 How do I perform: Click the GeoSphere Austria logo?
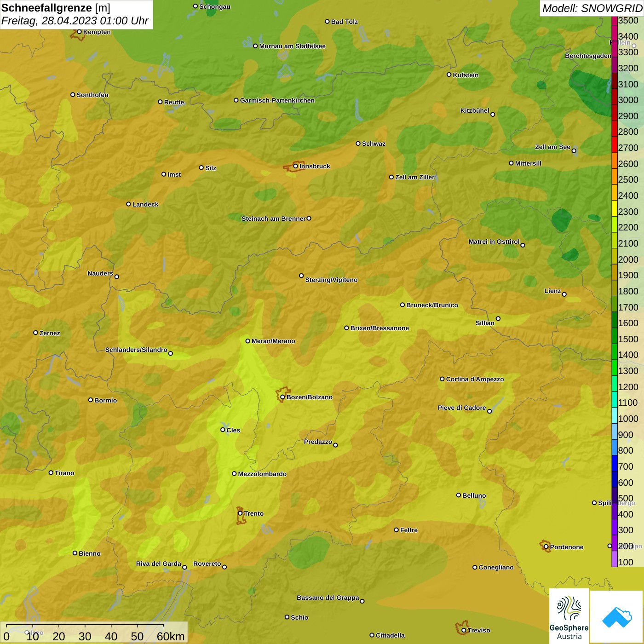pos(569,615)
